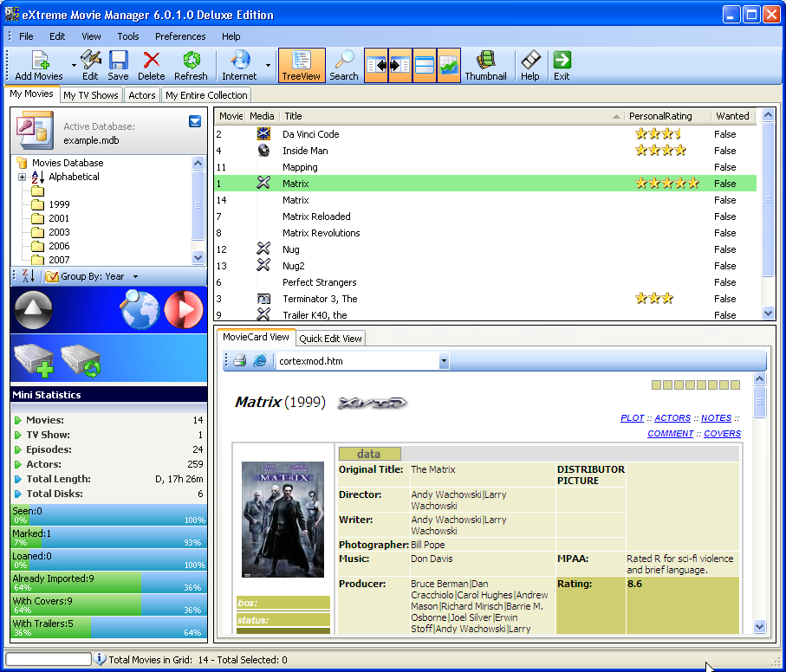
Task: Refresh the movie list
Action: (191, 65)
